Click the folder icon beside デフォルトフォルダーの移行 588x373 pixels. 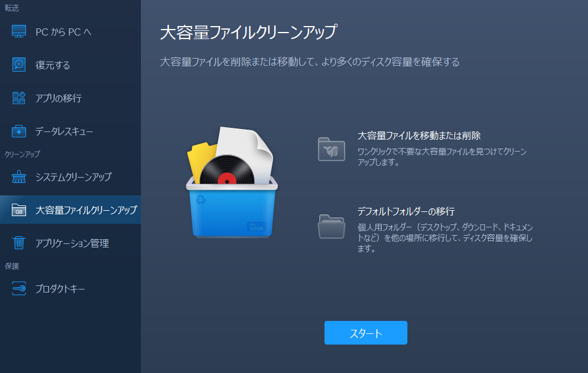pyautogui.click(x=332, y=226)
